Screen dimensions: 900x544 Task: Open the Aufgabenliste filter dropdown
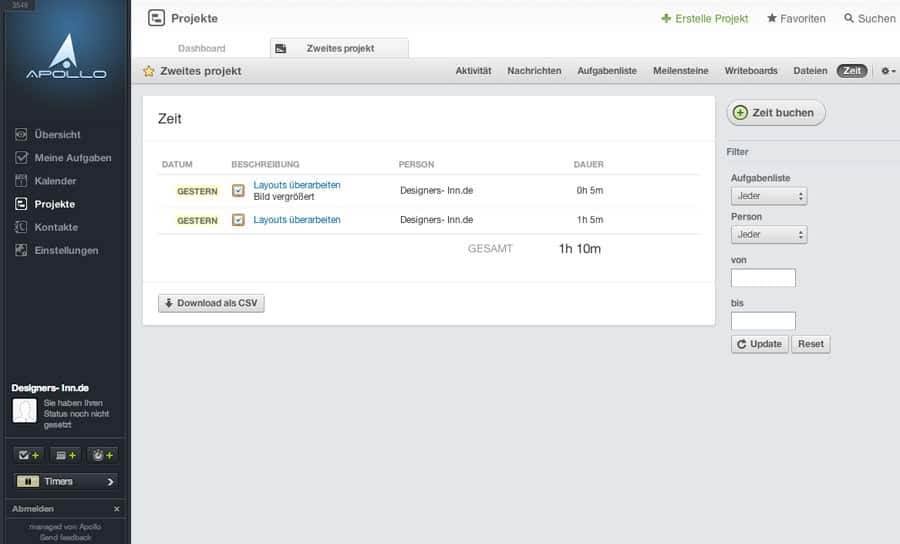pos(769,196)
